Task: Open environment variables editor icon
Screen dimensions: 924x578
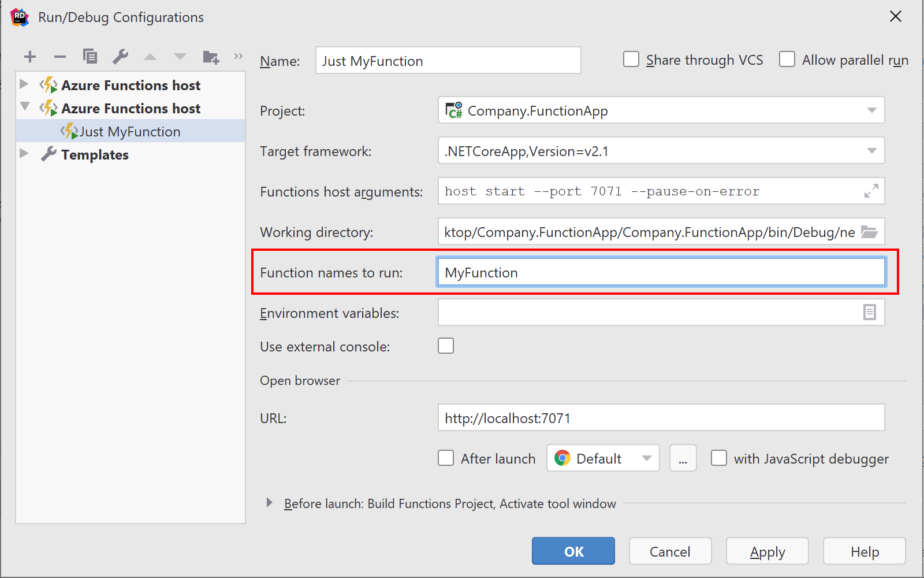Action: pyautogui.click(x=870, y=312)
